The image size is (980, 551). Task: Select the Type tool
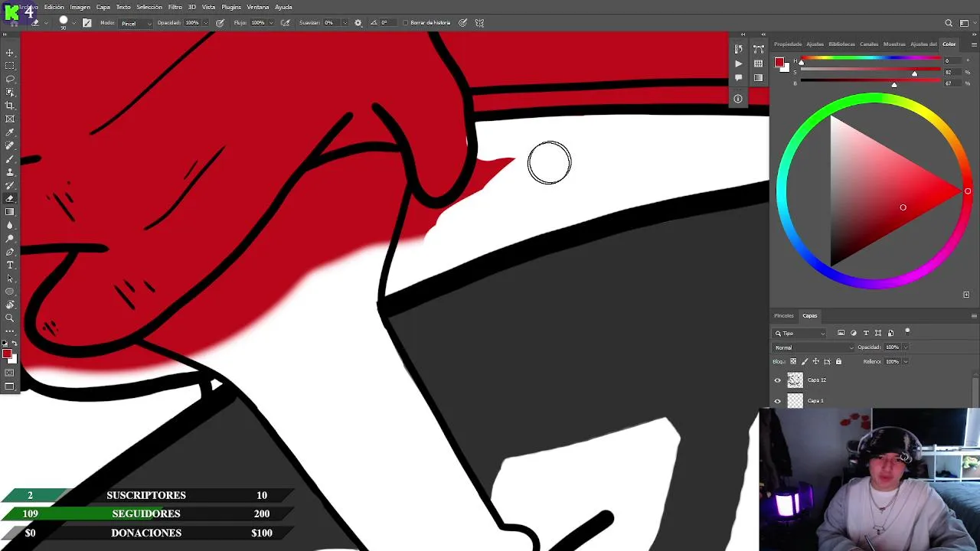click(x=10, y=265)
